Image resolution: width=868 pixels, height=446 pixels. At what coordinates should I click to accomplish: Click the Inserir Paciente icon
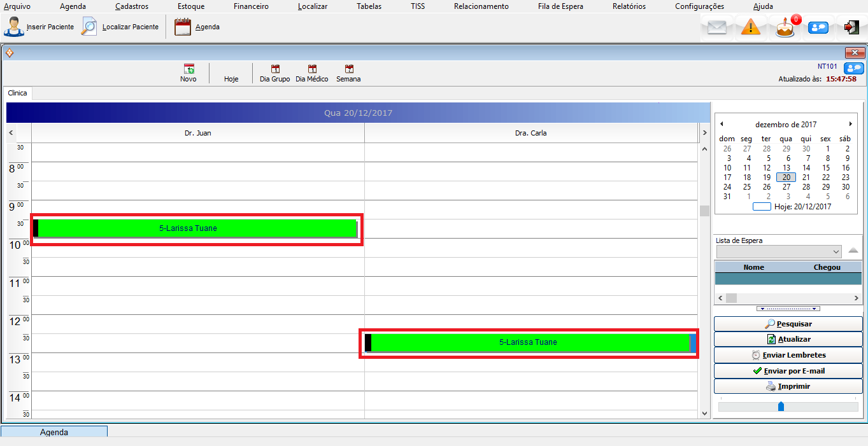click(14, 27)
